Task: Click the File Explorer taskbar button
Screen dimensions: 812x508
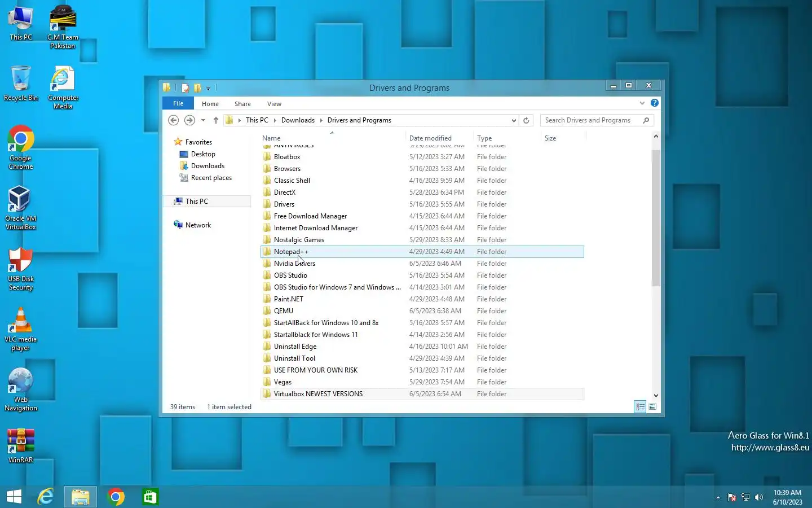Action: (80, 497)
